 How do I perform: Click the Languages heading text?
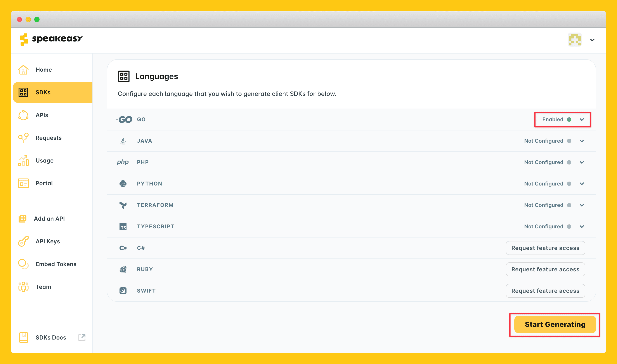coord(156,76)
